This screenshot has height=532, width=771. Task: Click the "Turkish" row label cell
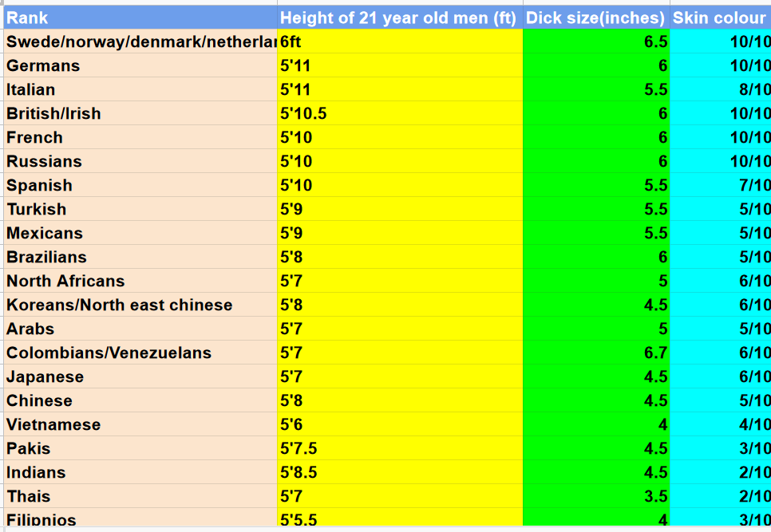(x=140, y=209)
